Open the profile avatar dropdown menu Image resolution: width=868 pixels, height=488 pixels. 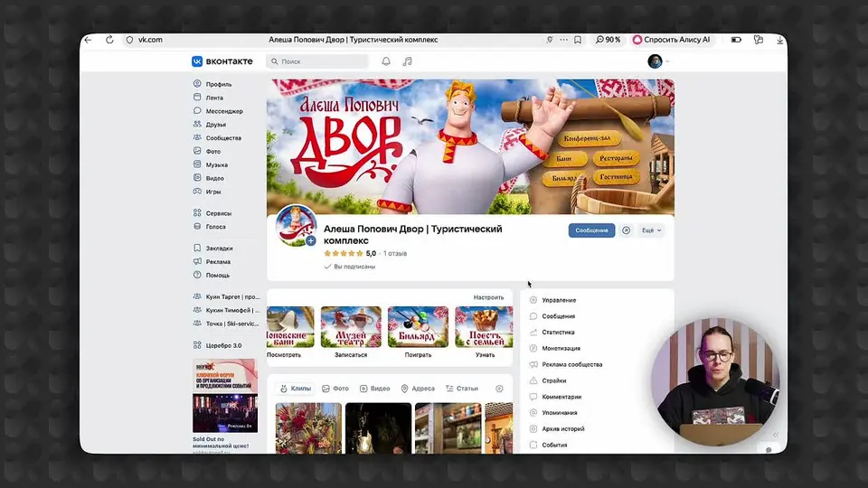pos(658,61)
